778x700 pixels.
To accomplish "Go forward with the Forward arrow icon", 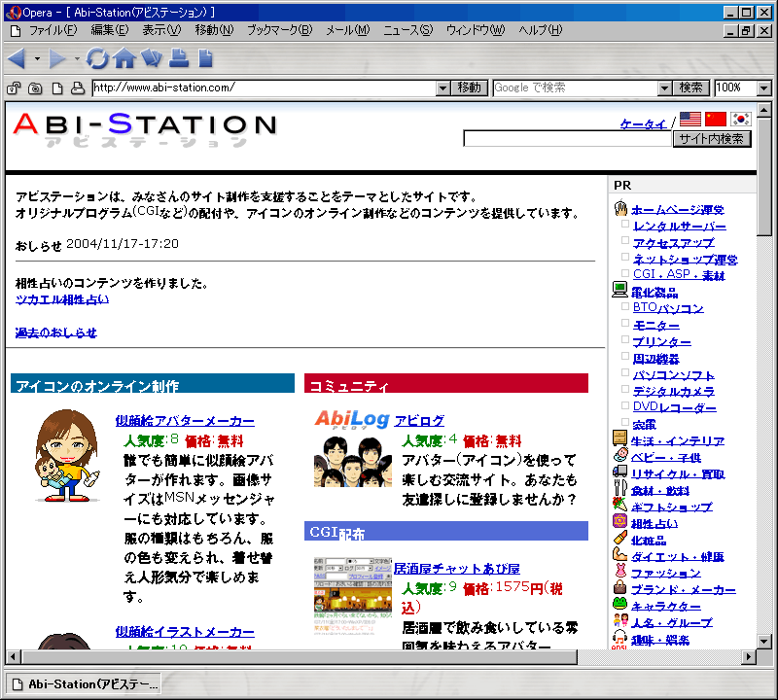I will (x=57, y=58).
